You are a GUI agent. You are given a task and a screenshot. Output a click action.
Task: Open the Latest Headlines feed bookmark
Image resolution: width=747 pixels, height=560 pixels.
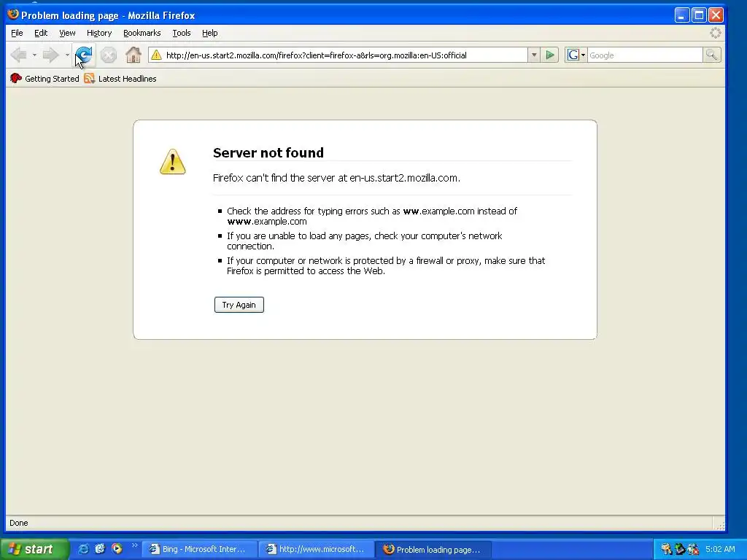(120, 79)
